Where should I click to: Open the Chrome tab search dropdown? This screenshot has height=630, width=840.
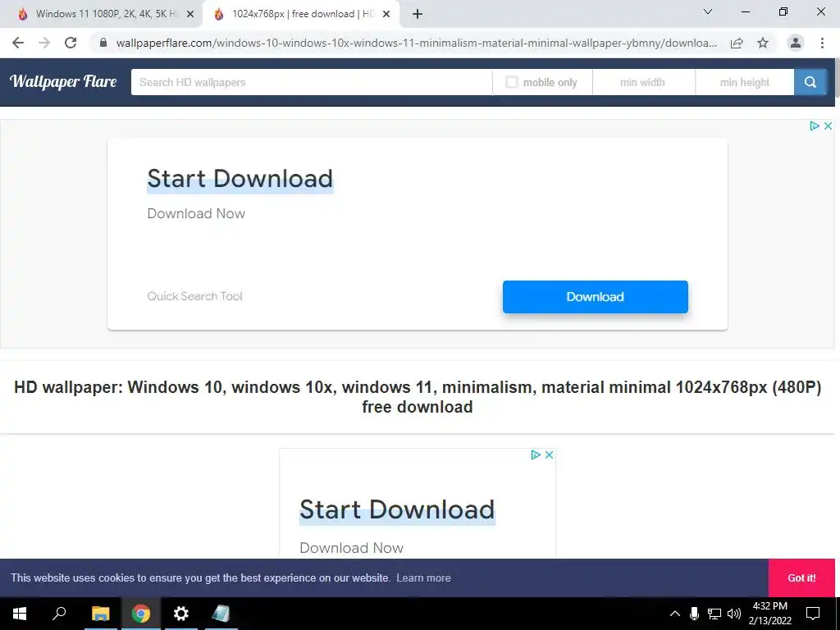(708, 11)
